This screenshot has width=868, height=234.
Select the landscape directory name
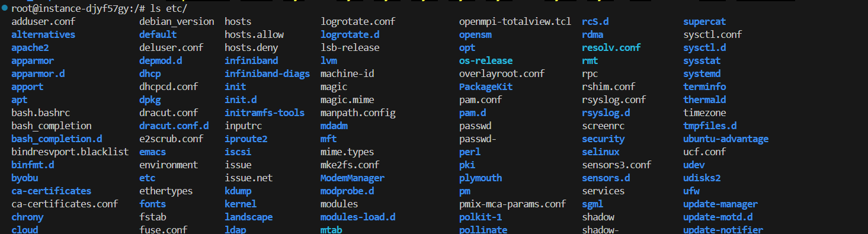(248, 217)
